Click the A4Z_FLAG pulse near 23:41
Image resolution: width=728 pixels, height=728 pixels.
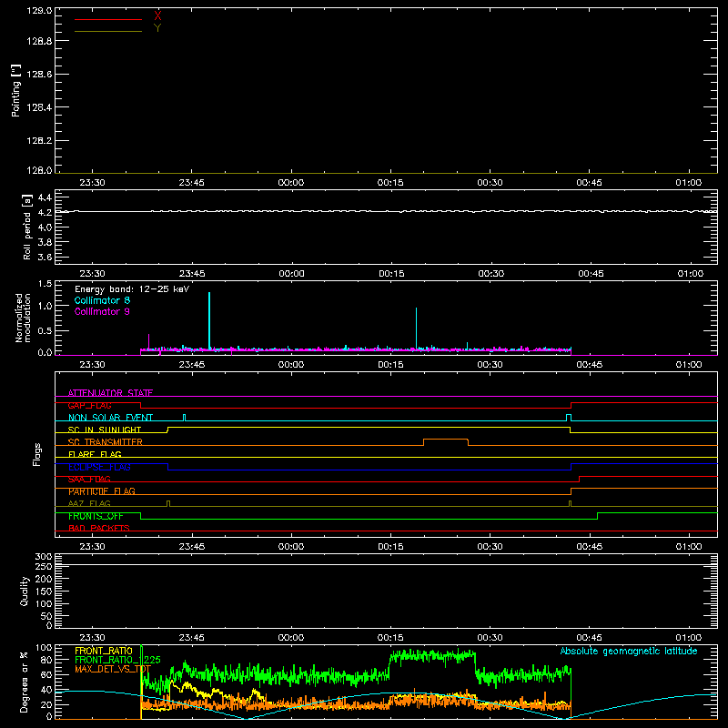click(x=168, y=503)
